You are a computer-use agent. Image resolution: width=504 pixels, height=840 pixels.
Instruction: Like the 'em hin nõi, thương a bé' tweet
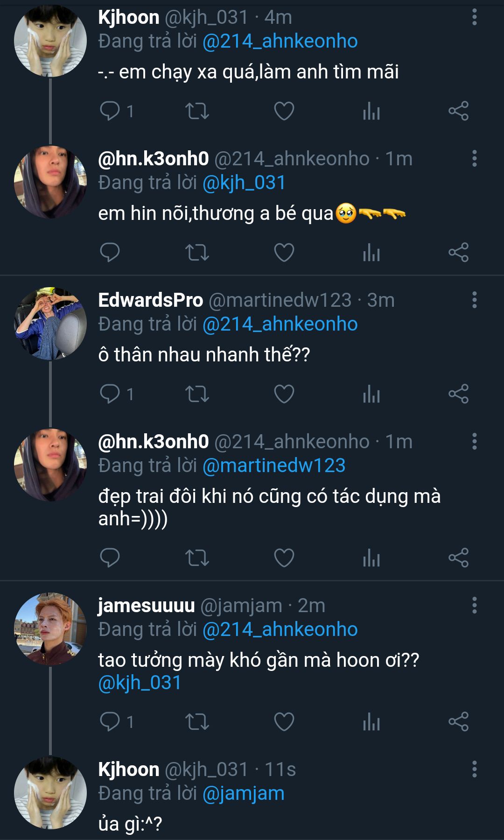(284, 253)
